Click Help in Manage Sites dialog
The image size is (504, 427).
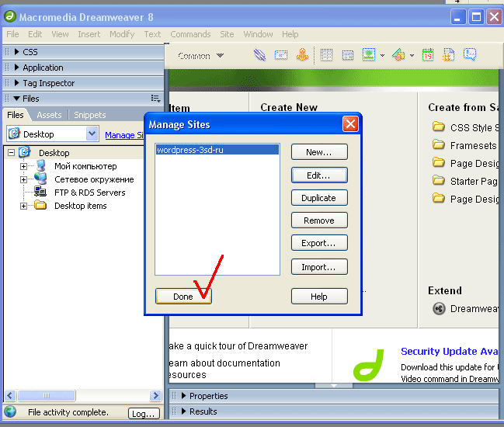[319, 296]
